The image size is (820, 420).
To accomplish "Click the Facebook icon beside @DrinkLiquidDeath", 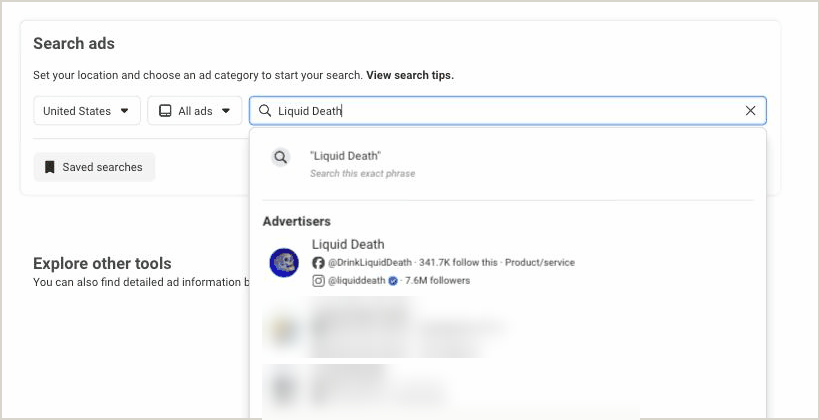I will tap(318, 263).
